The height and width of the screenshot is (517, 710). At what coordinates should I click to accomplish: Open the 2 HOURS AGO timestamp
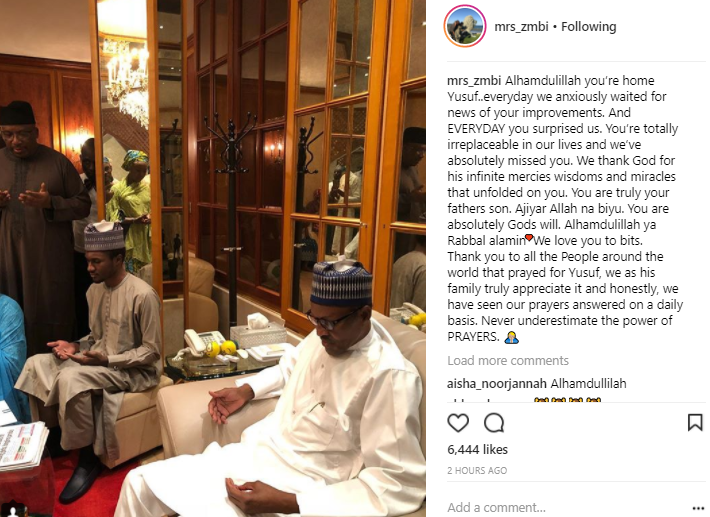[477, 470]
